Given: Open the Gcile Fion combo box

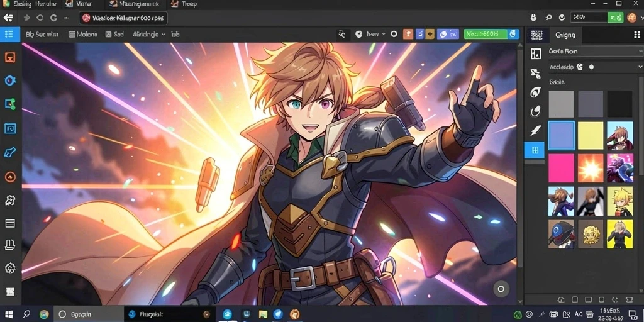Looking at the screenshot, I should pos(596,52).
